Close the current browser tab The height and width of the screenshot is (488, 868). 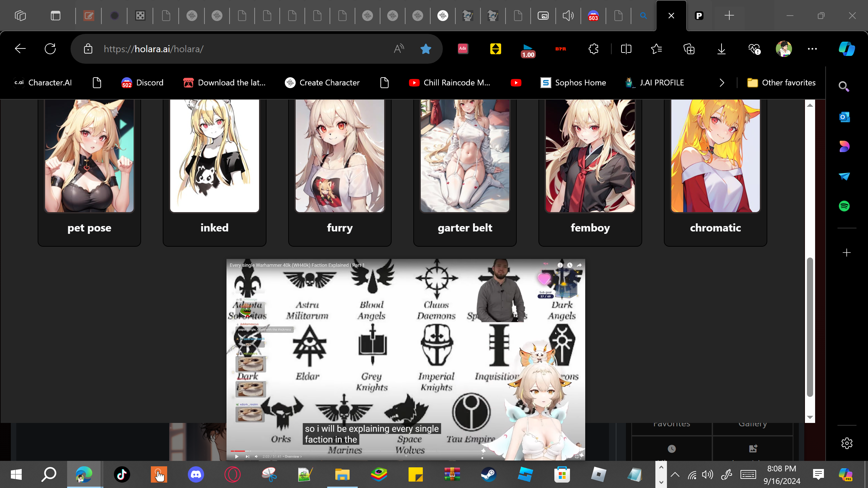[671, 16]
